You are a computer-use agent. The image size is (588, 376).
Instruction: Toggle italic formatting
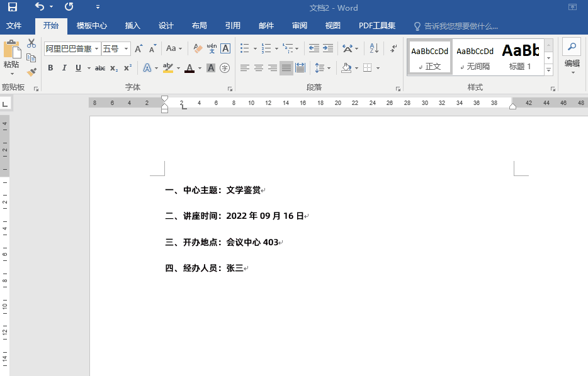64,68
